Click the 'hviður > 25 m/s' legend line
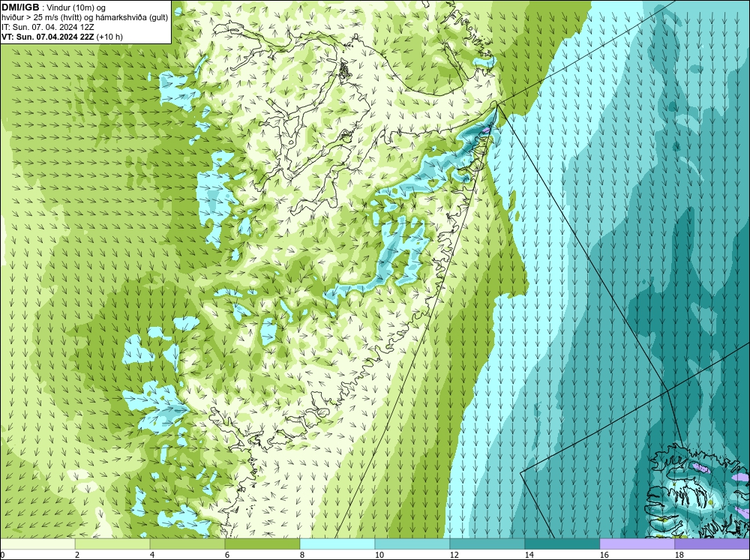 point(85,18)
